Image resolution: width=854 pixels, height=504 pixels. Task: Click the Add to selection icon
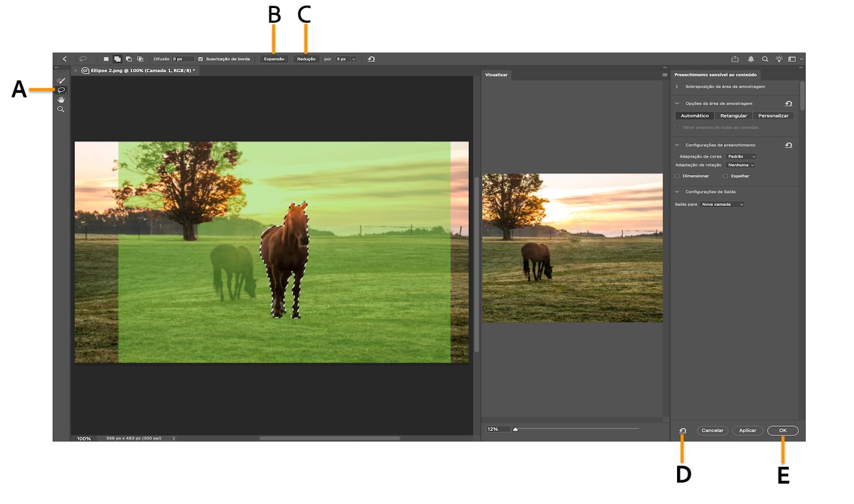[118, 59]
